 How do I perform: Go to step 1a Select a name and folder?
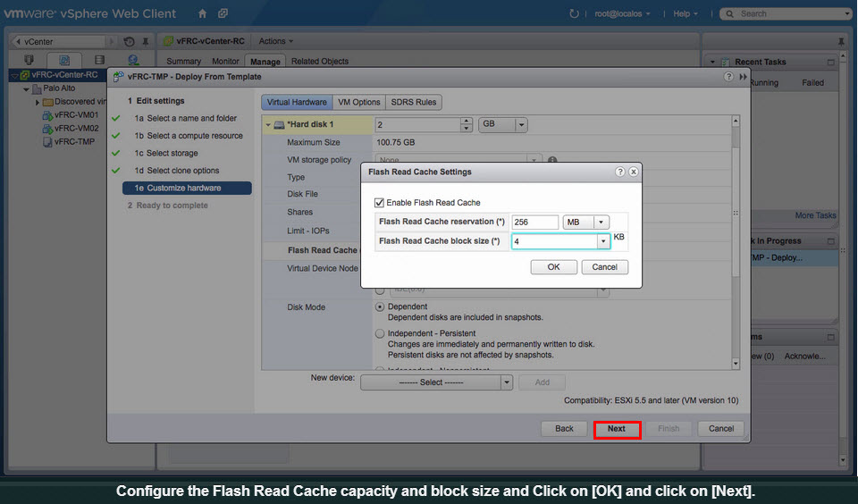click(x=186, y=118)
